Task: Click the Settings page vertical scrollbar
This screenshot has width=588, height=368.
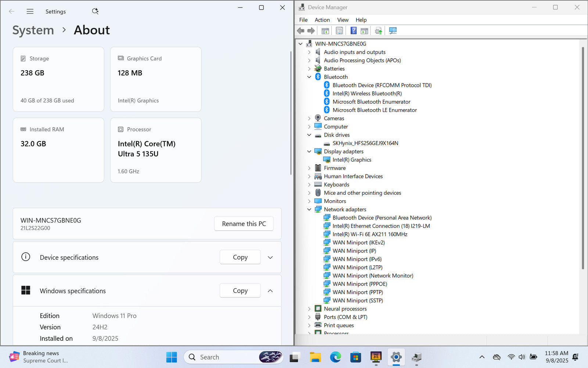Action: [291, 113]
